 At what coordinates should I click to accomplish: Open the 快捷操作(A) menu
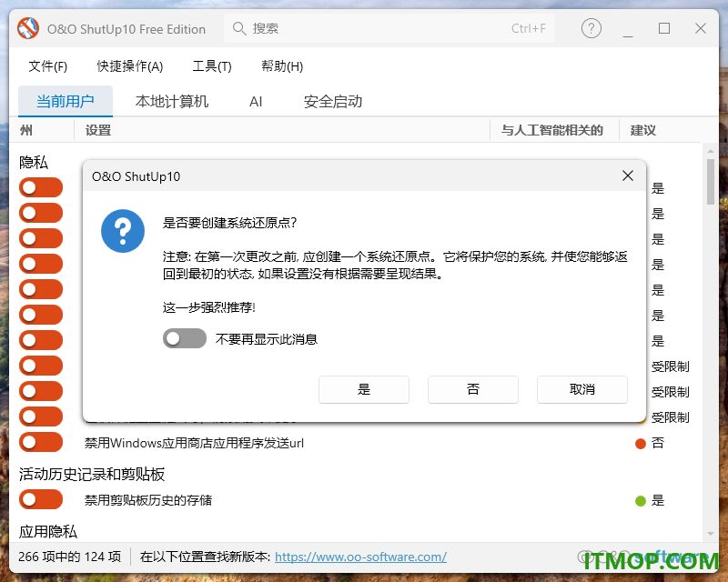click(x=129, y=66)
